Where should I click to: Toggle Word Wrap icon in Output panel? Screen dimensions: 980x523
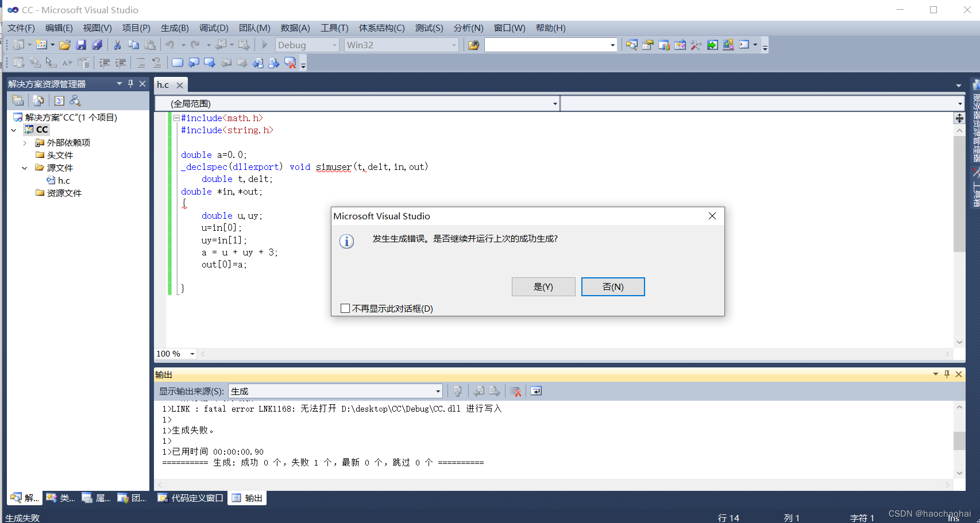coord(536,391)
